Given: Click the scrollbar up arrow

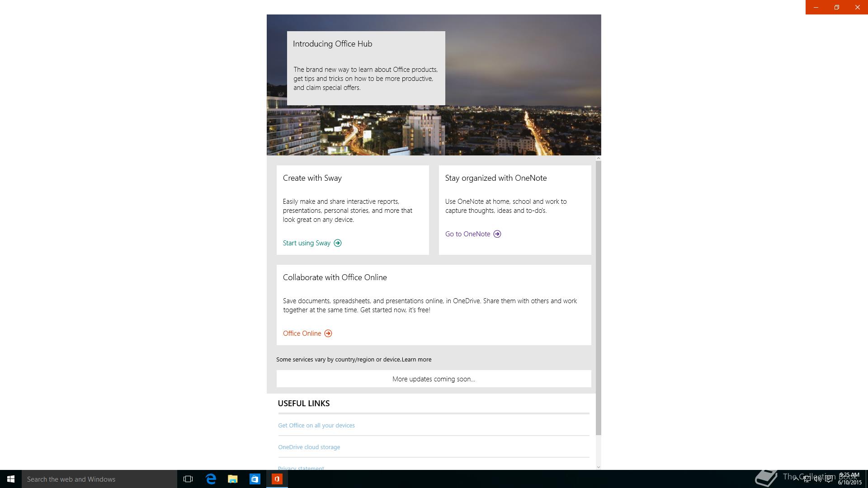Looking at the screenshot, I should pos(599,158).
